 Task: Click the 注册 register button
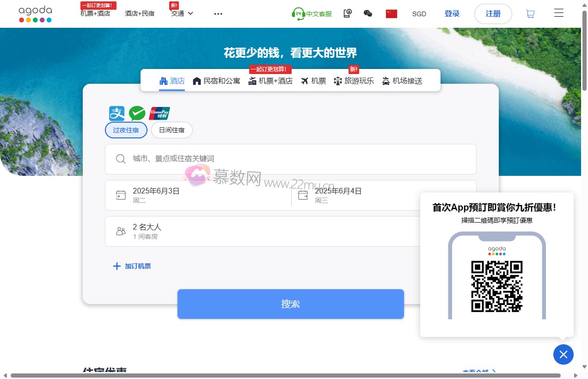[x=493, y=14]
